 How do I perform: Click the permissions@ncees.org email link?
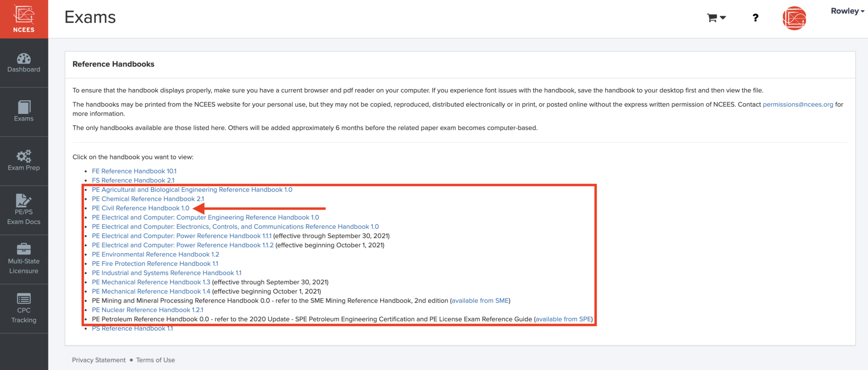point(798,105)
